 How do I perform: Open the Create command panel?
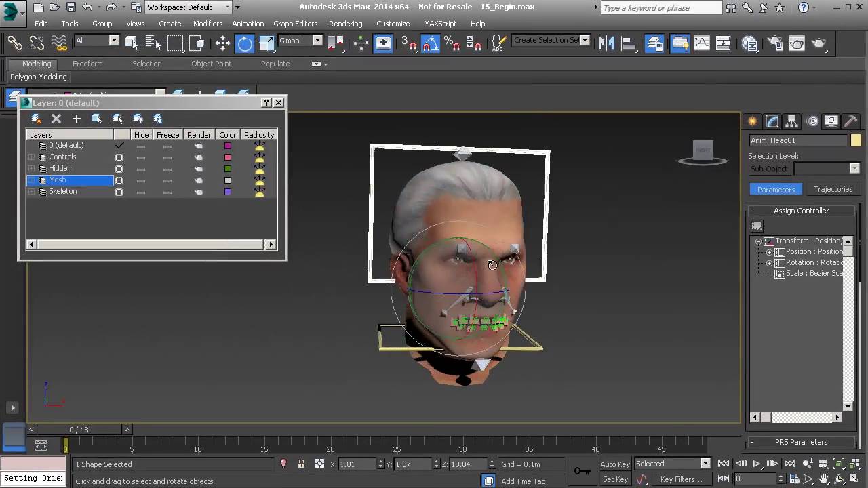(753, 121)
